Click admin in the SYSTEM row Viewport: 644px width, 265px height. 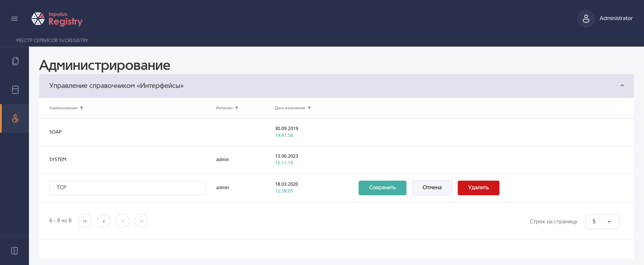tap(223, 159)
